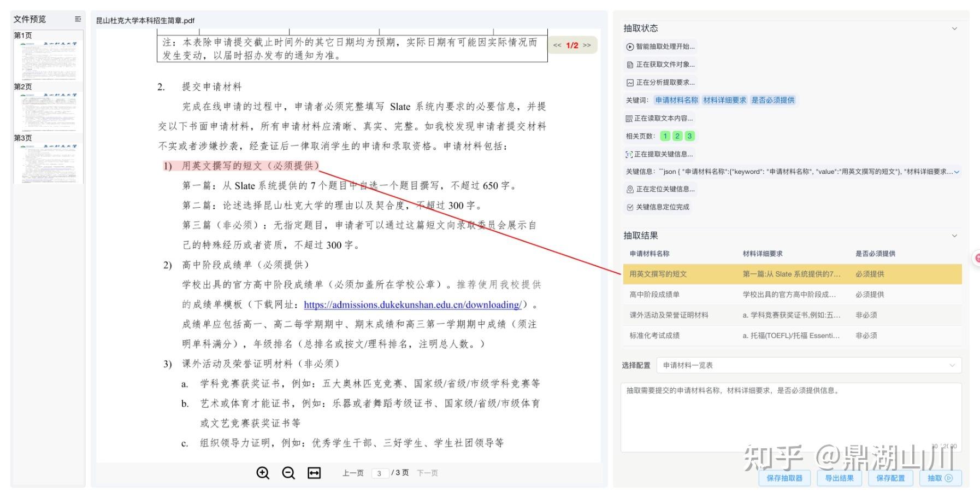This screenshot has width=980, height=498.
Task: Collapse the 文件预览 sidebar via top icon
Action: click(x=78, y=19)
